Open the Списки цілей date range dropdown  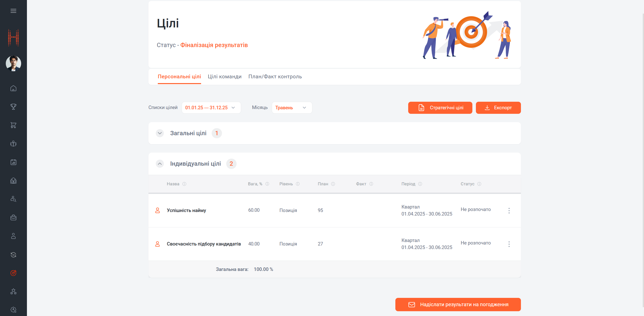[211, 108]
